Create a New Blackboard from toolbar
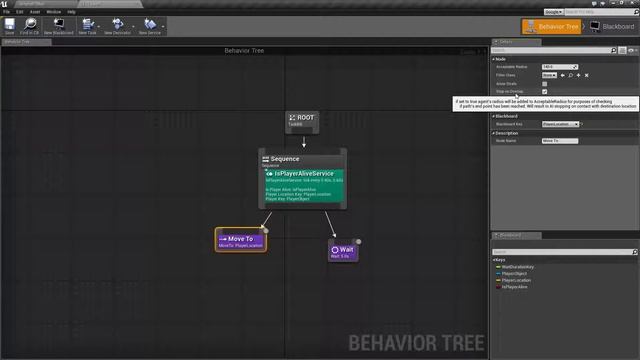The width and height of the screenshot is (640, 360). coord(59,26)
